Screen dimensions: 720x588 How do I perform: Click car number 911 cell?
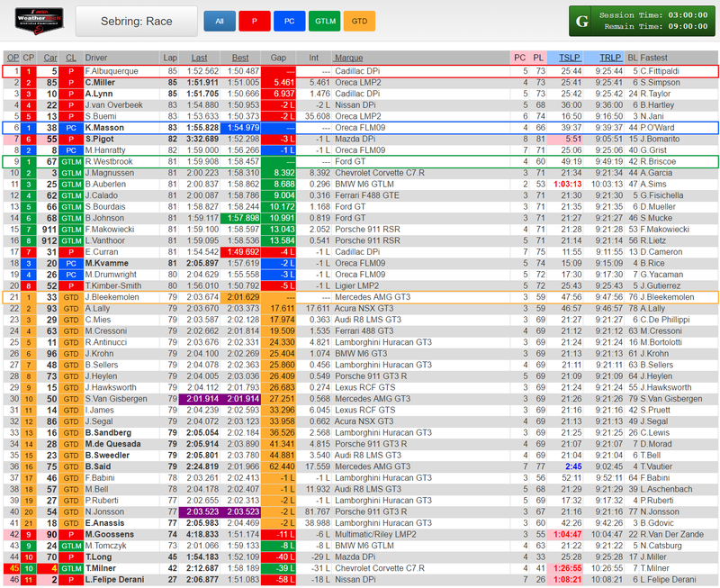(49, 230)
